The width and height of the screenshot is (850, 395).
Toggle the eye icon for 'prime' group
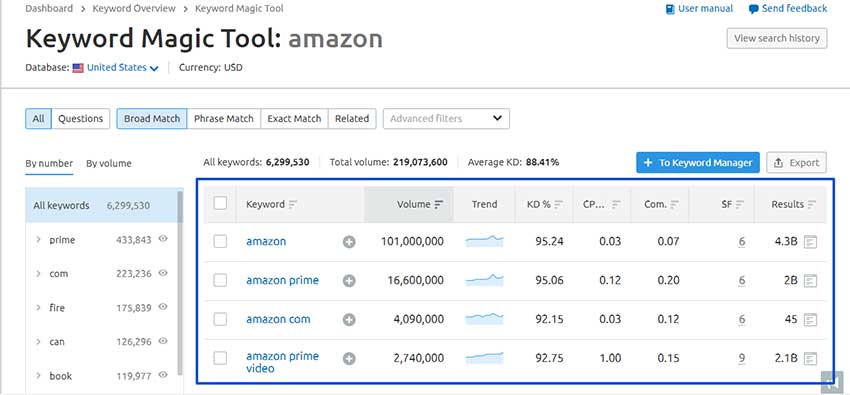(x=163, y=239)
